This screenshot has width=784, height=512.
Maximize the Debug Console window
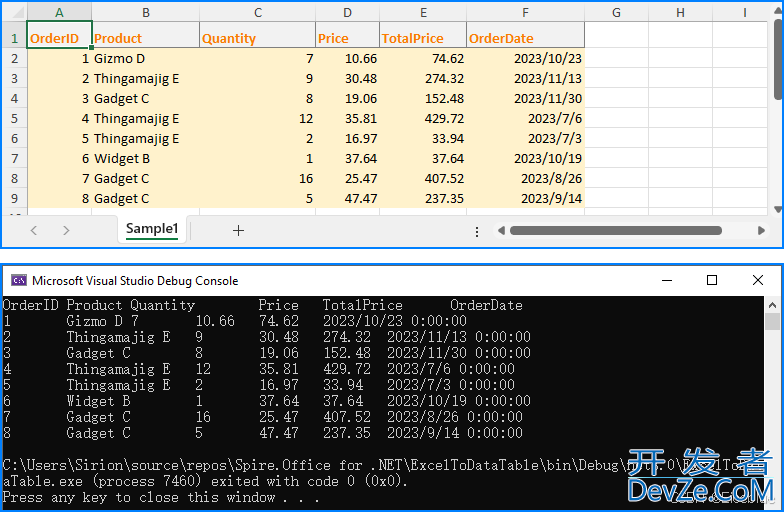click(712, 281)
